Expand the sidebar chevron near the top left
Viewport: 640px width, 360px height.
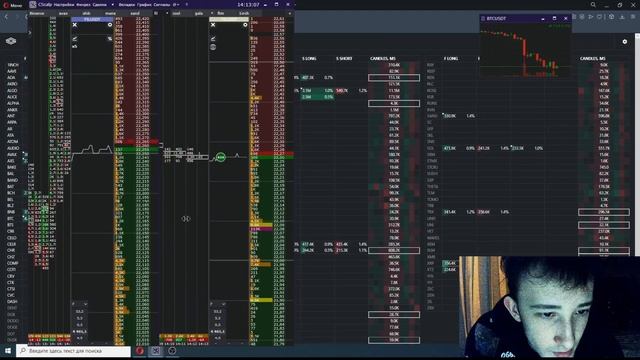(x=29, y=32)
